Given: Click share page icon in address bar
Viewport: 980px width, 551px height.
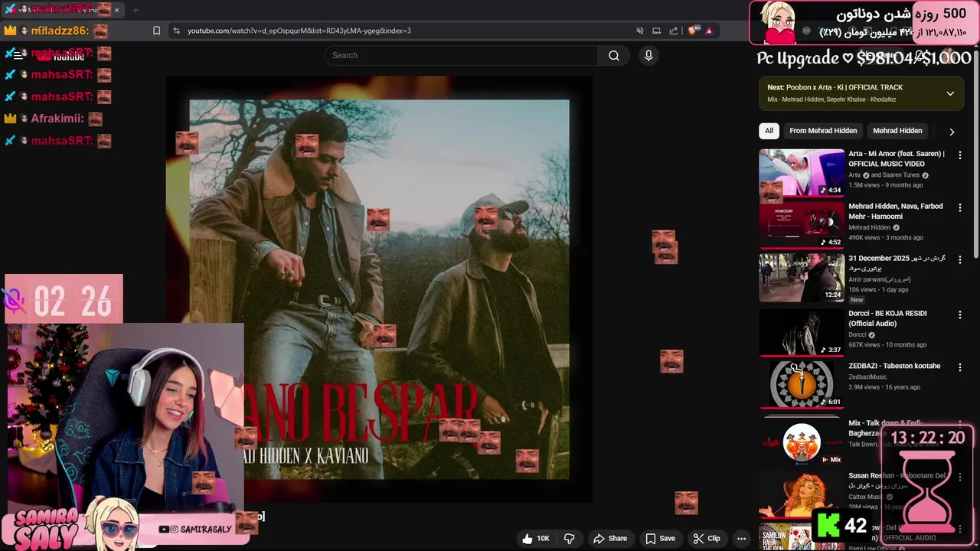Looking at the screenshot, I should point(674,31).
